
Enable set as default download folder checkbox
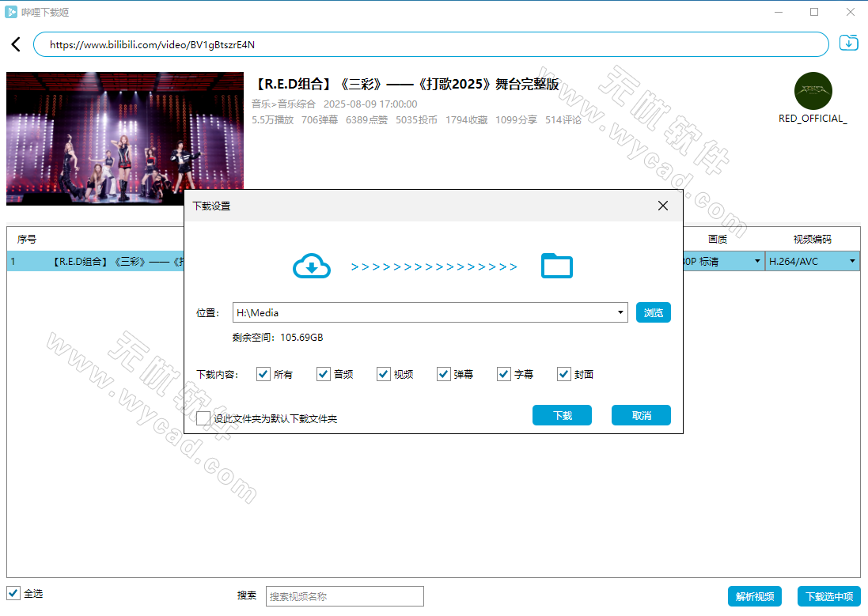(203, 418)
